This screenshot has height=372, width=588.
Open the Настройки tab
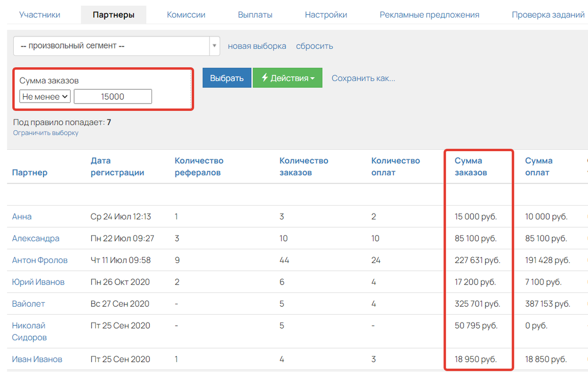pyautogui.click(x=326, y=15)
